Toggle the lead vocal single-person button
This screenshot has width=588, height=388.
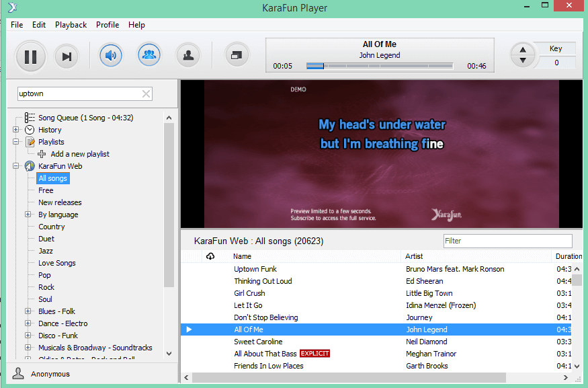(x=188, y=56)
